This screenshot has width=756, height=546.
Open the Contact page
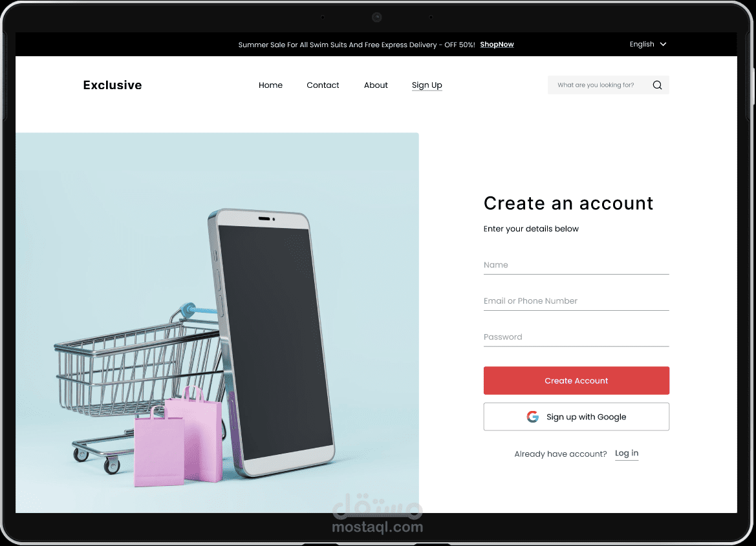coord(323,85)
